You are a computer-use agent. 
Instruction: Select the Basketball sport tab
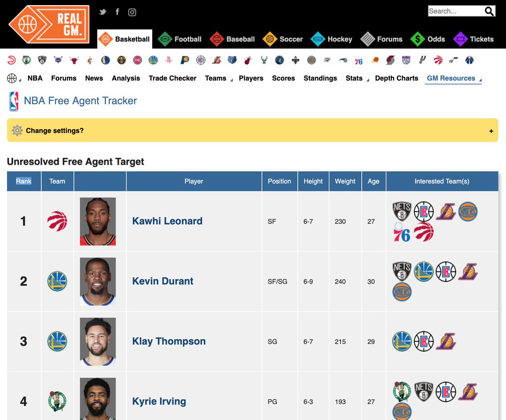click(x=124, y=39)
